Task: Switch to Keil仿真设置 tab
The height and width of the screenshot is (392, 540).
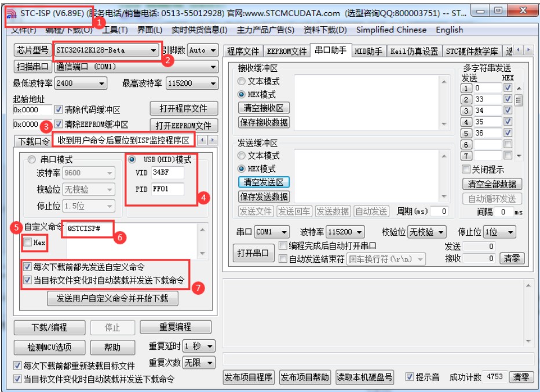Action: (414, 52)
